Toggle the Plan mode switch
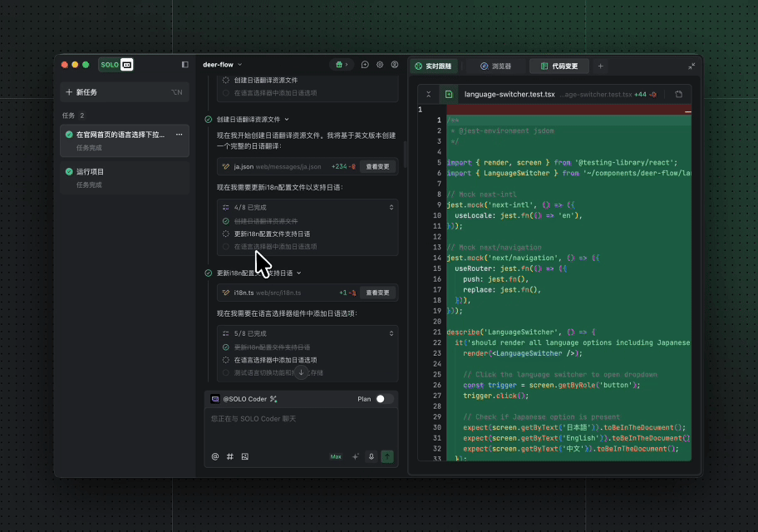 point(383,399)
